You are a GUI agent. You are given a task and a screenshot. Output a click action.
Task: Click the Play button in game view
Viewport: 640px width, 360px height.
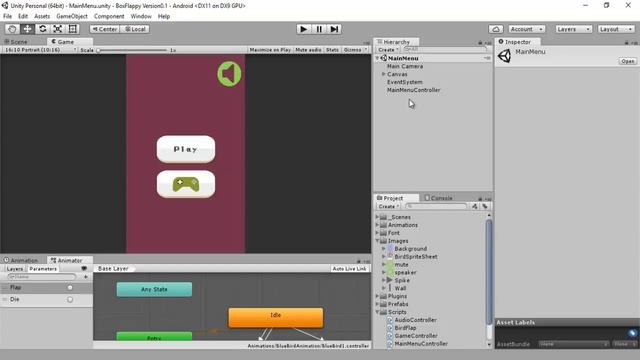point(186,149)
